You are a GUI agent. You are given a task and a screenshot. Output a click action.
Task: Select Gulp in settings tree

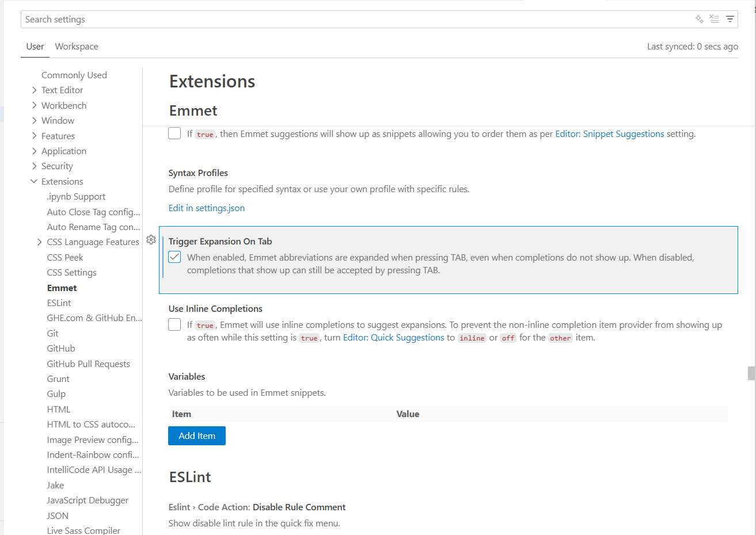(x=56, y=393)
